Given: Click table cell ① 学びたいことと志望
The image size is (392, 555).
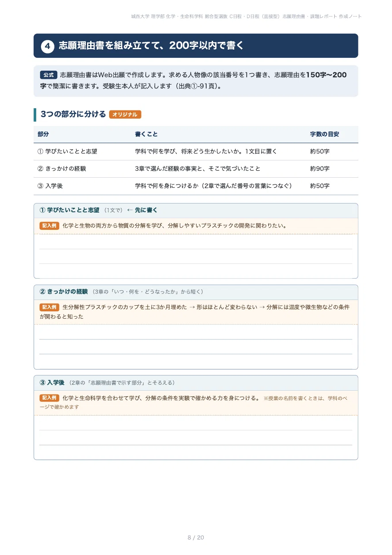Looking at the screenshot, I should pos(67,151).
